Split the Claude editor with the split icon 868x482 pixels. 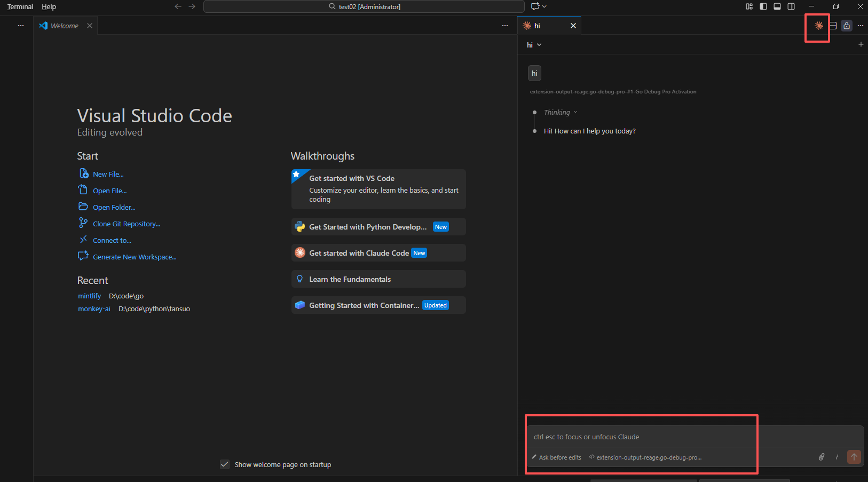(x=832, y=25)
